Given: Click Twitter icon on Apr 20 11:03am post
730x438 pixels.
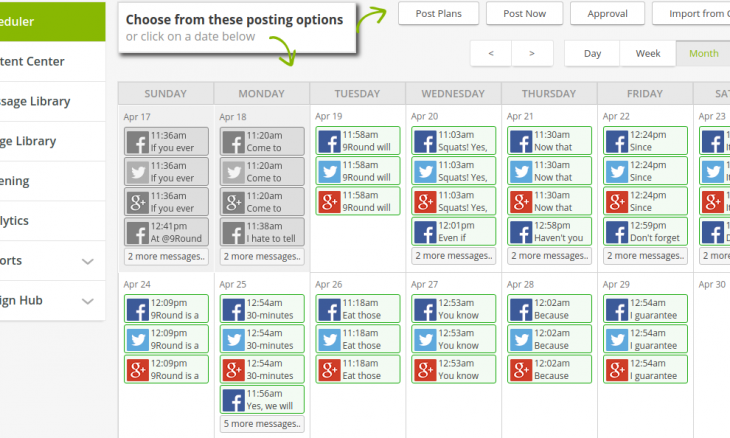Looking at the screenshot, I should point(425,171).
